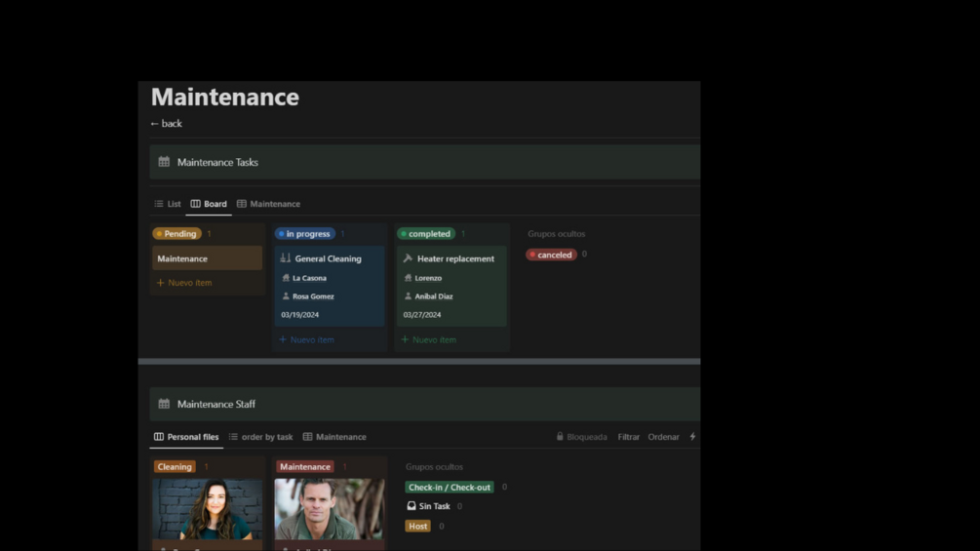Click the Cleaning group tag
Screen dimensions: 980x551
pyautogui.click(x=175, y=467)
